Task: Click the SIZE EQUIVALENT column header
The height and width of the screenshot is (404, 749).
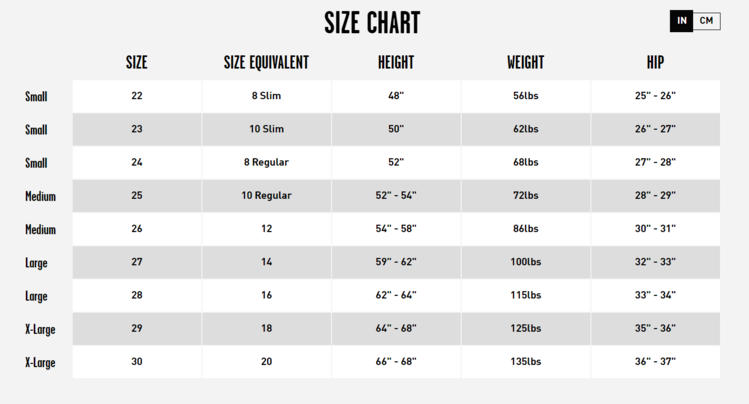Action: (266, 62)
